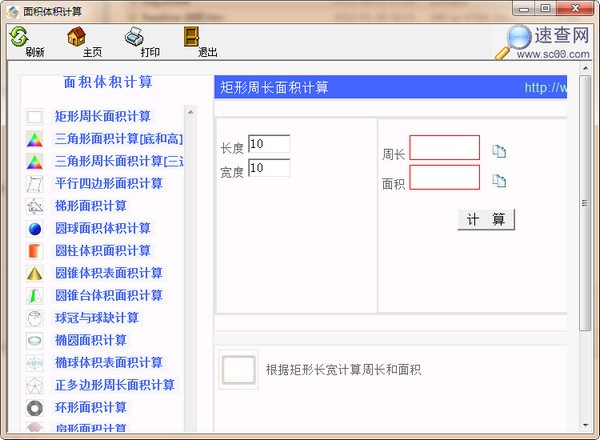The image size is (600, 440).
Task: Copy the 面积 result with copy icon
Action: pos(499,181)
